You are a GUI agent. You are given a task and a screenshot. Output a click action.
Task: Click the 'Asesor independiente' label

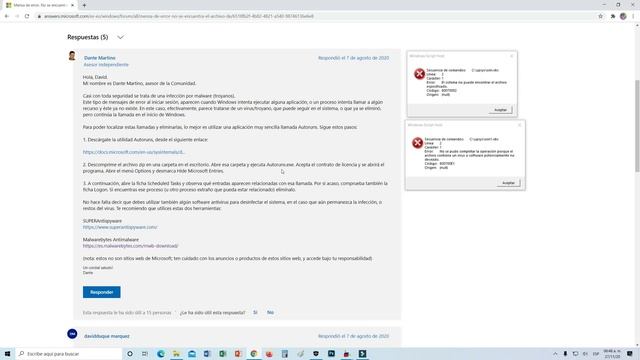tap(106, 65)
